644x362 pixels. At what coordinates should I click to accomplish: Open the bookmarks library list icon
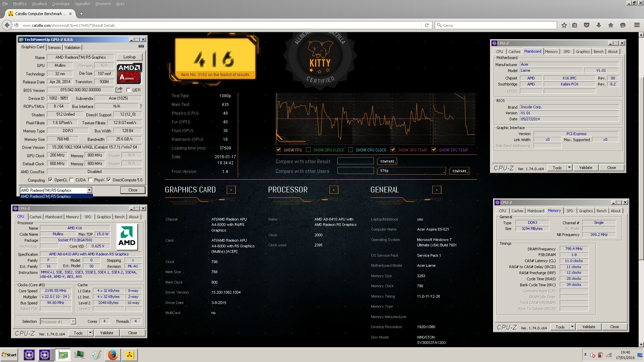[575, 25]
